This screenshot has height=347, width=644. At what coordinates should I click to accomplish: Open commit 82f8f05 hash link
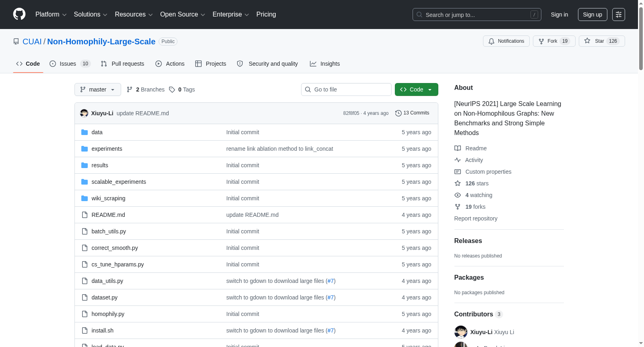[x=351, y=113]
